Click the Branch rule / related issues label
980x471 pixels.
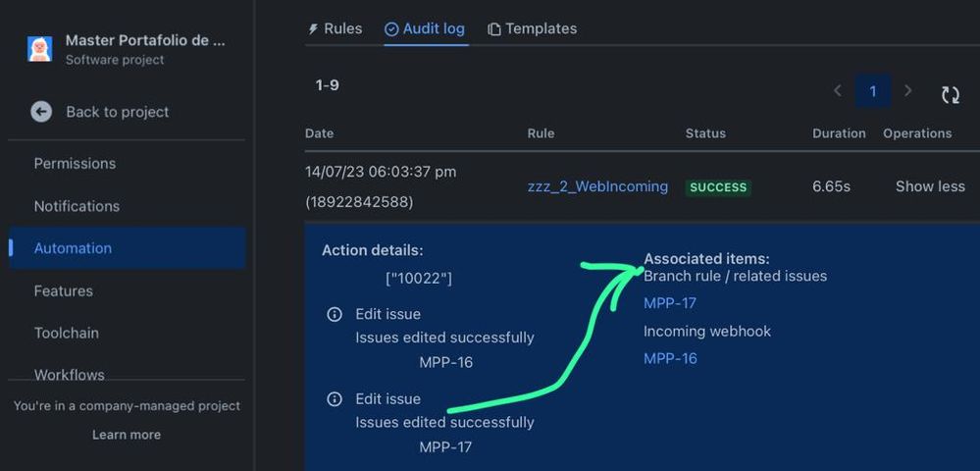[736, 276]
